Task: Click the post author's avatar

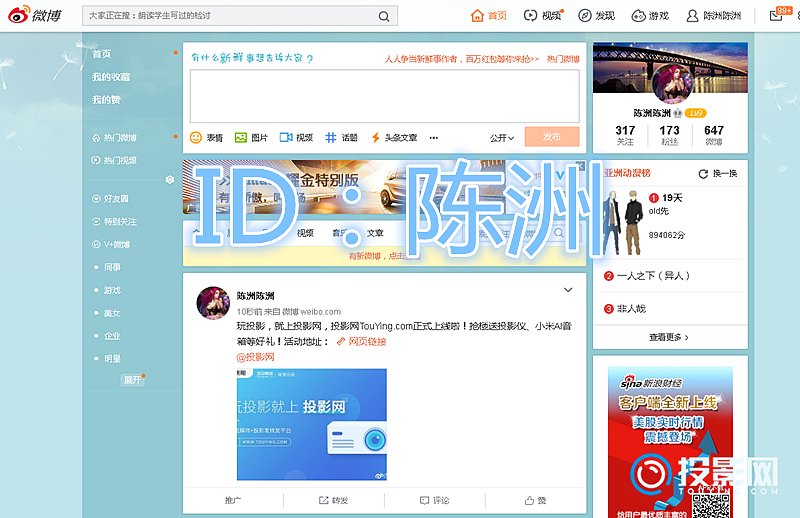Action: (213, 303)
